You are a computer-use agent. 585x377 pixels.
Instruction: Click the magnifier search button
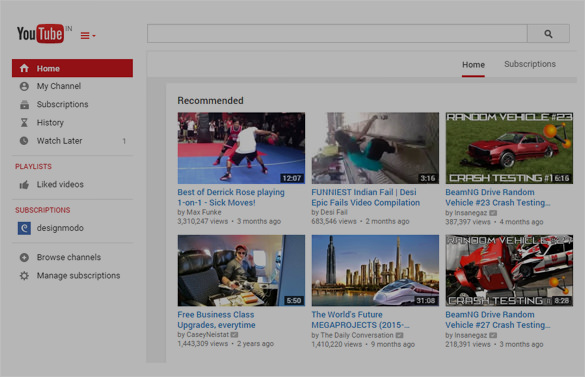(548, 34)
